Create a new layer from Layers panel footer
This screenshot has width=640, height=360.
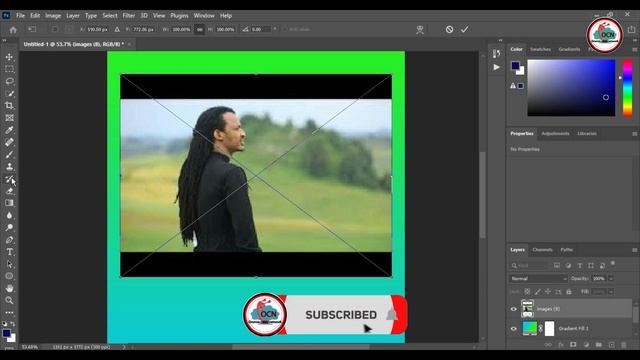pyautogui.click(x=611, y=345)
